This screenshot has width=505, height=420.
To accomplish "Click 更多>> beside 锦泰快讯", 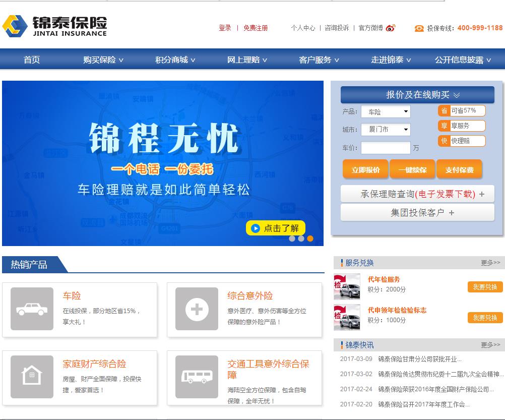I will (x=490, y=345).
